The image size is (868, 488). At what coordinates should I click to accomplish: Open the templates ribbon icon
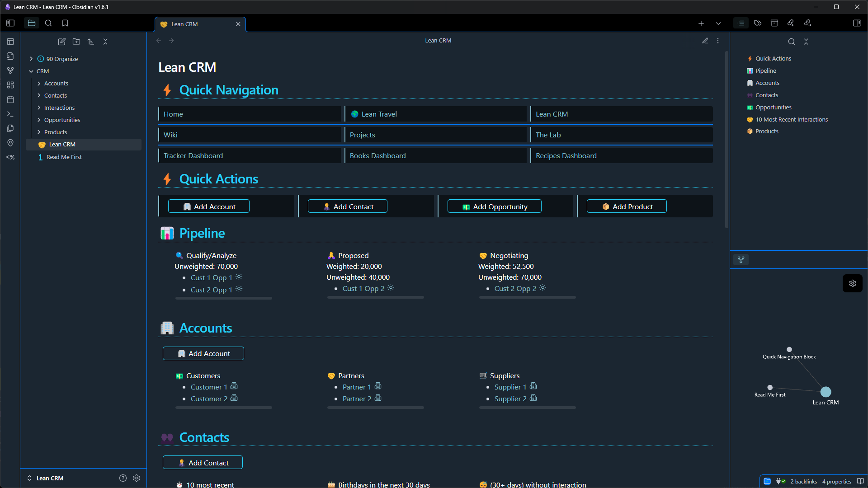click(10, 128)
